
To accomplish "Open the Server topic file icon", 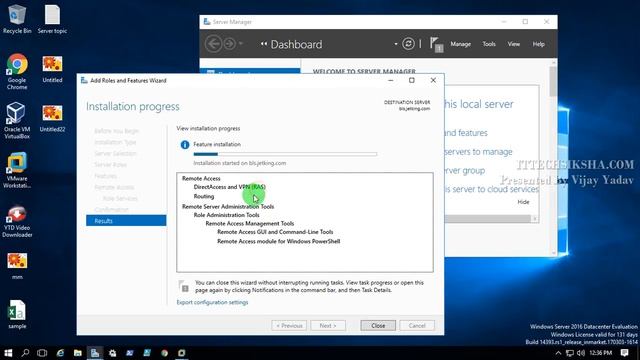I will tap(52, 19).
